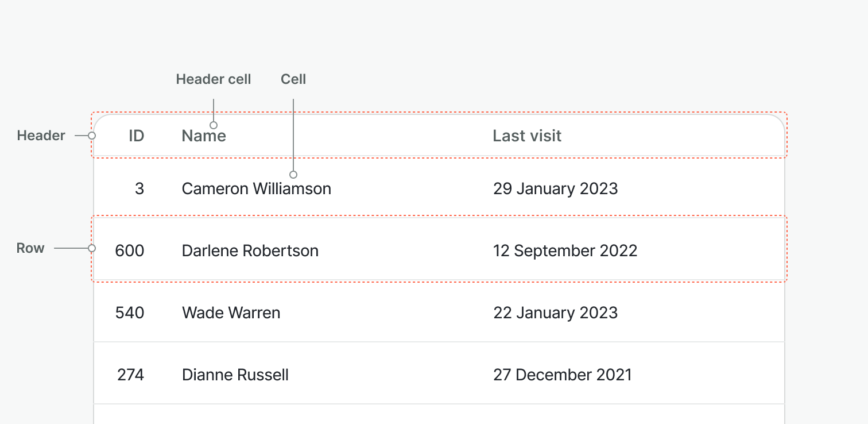
Task: Click the Dianne Russell name cell
Action: pyautogui.click(x=235, y=375)
